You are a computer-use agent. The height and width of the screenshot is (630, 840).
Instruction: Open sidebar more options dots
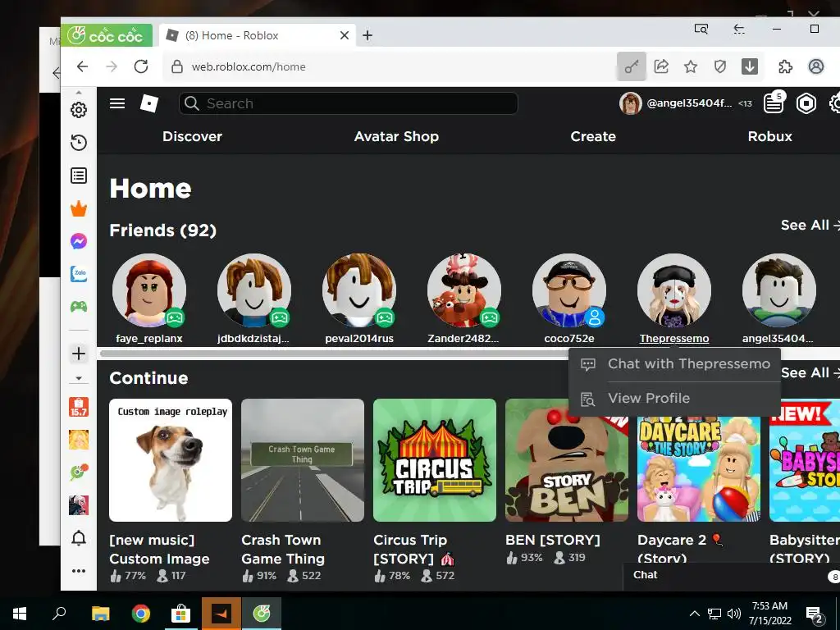tap(79, 571)
